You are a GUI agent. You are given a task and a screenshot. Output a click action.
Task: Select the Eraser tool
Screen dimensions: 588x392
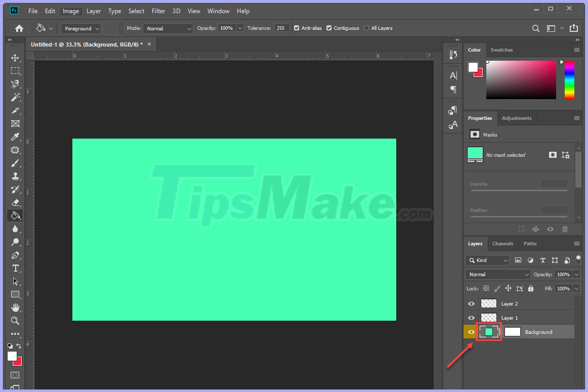coord(15,203)
